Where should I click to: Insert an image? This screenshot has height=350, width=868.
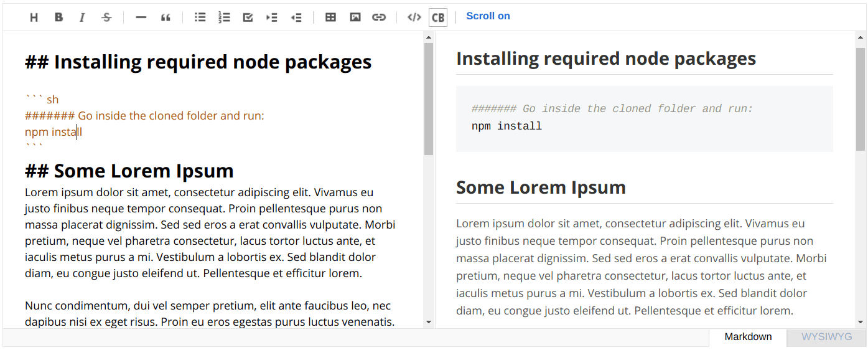pyautogui.click(x=355, y=17)
